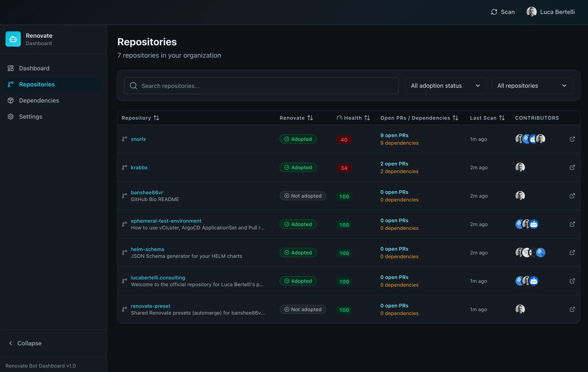Open Dependencies from the sidebar

tap(53, 100)
